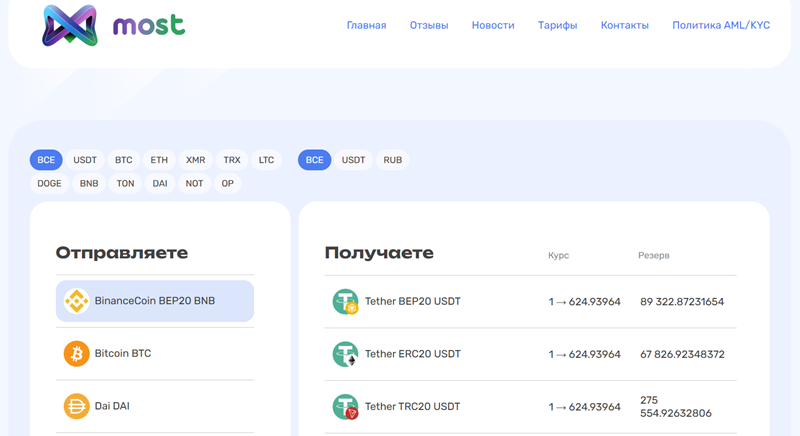Click the Отправляете heading
The width and height of the screenshot is (800, 436).
[x=121, y=252]
